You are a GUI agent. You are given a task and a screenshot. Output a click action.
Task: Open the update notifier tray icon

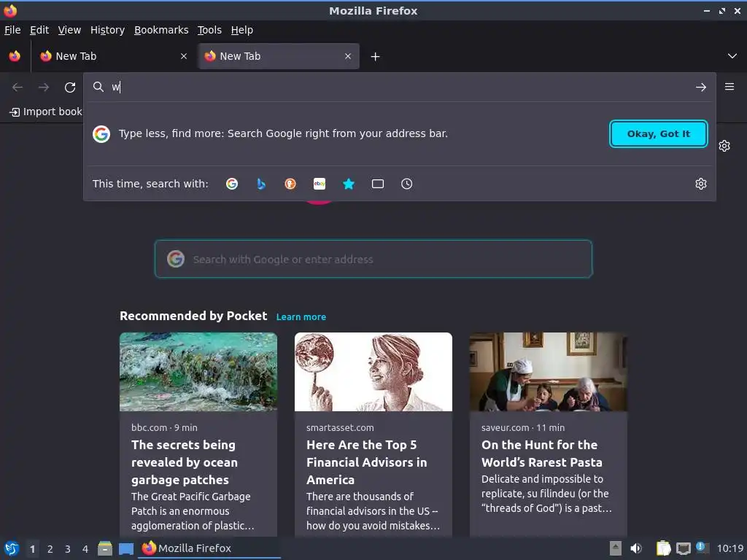pyautogui.click(x=701, y=547)
